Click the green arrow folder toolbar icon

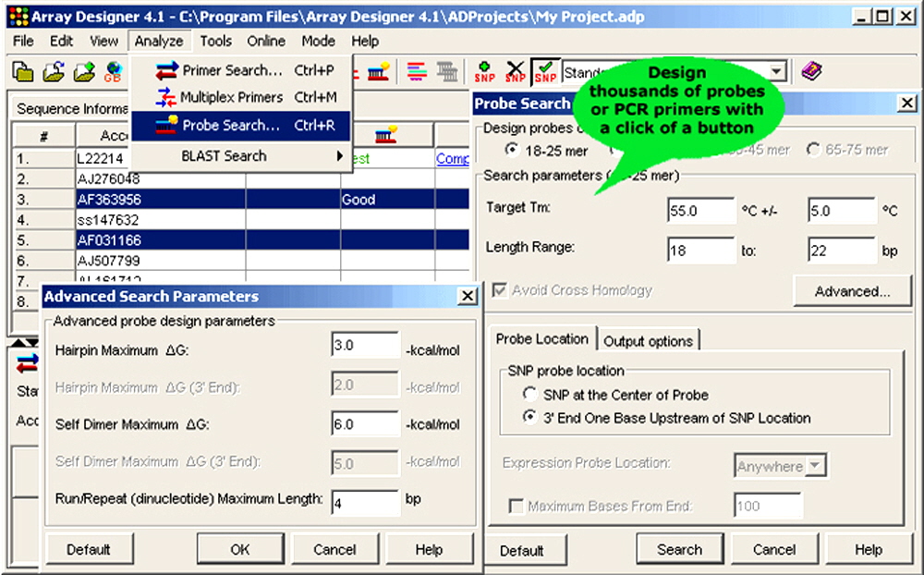pos(84,72)
